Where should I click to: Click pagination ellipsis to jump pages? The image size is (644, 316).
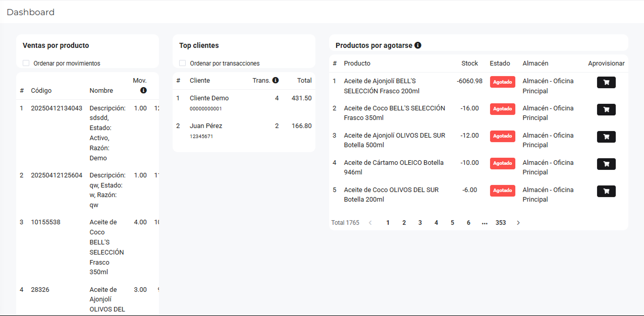tap(485, 223)
